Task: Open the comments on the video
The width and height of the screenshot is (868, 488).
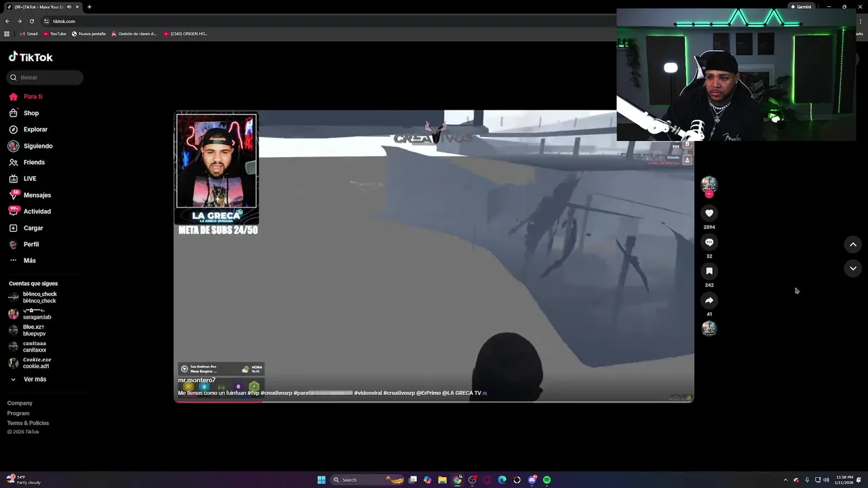Action: click(709, 242)
